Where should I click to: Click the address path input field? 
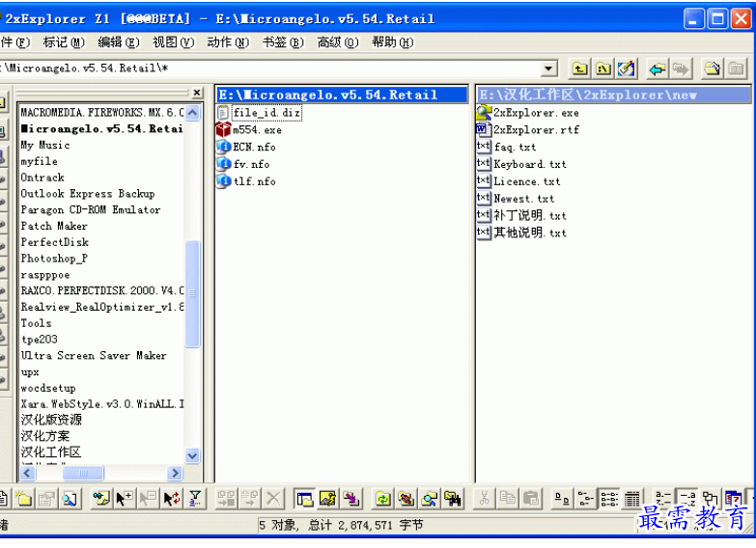pos(271,68)
